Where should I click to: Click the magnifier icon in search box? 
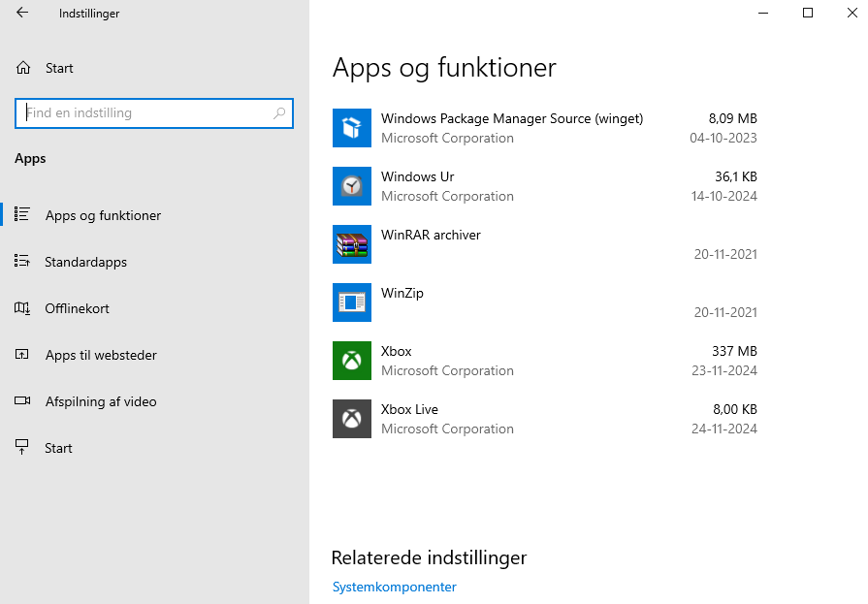coord(279,113)
